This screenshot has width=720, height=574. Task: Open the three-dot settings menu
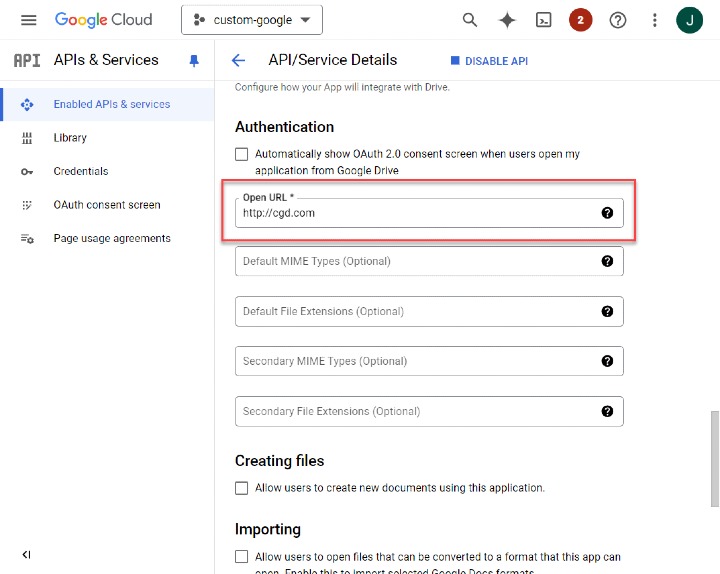(x=655, y=20)
